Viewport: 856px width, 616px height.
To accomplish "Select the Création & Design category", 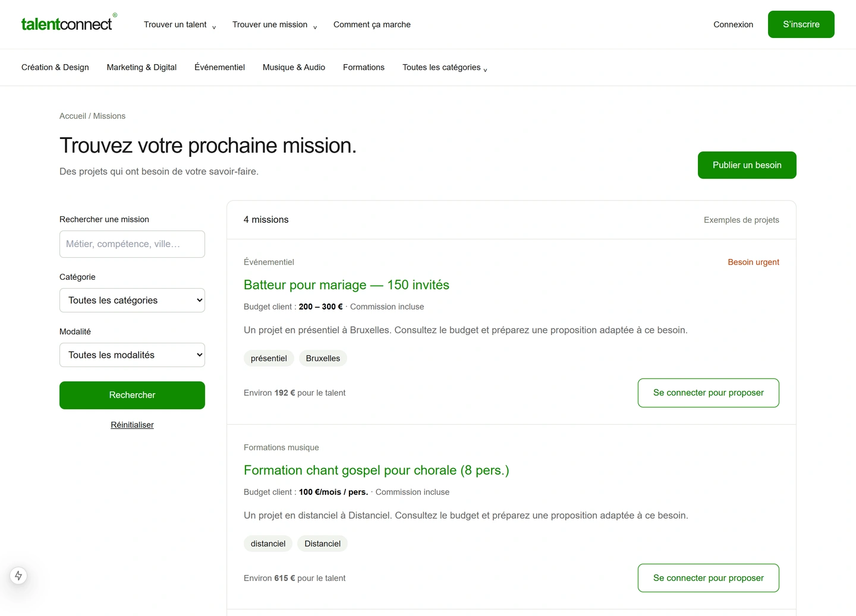I will click(55, 67).
